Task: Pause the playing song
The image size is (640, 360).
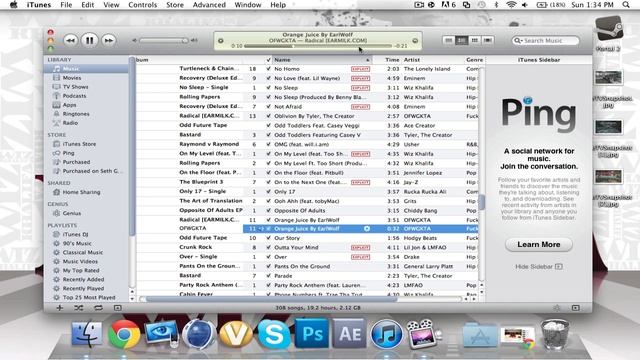Action: (x=89, y=40)
